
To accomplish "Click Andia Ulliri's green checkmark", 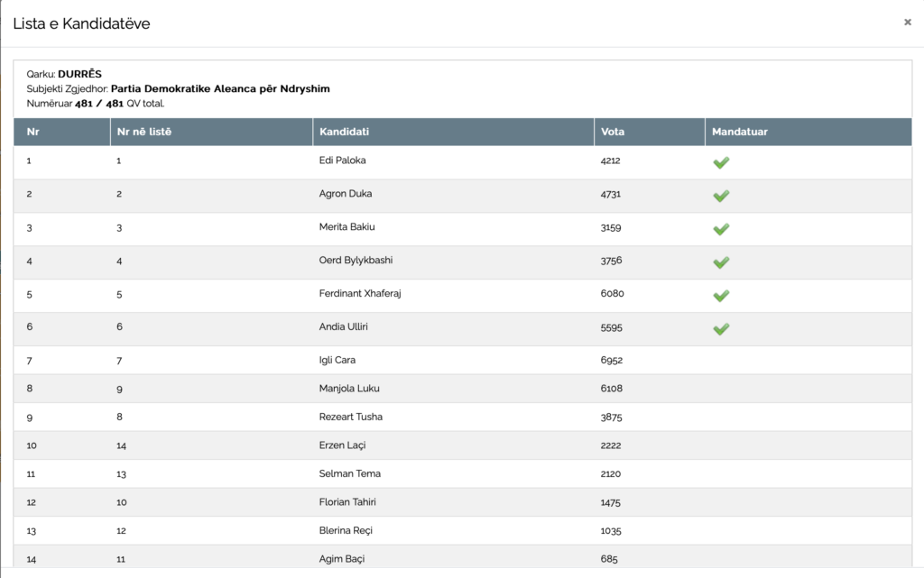I will point(720,329).
